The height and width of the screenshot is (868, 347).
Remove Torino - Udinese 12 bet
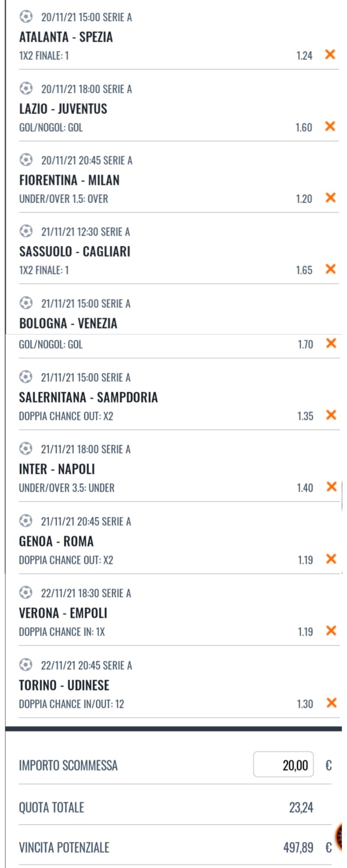click(331, 703)
